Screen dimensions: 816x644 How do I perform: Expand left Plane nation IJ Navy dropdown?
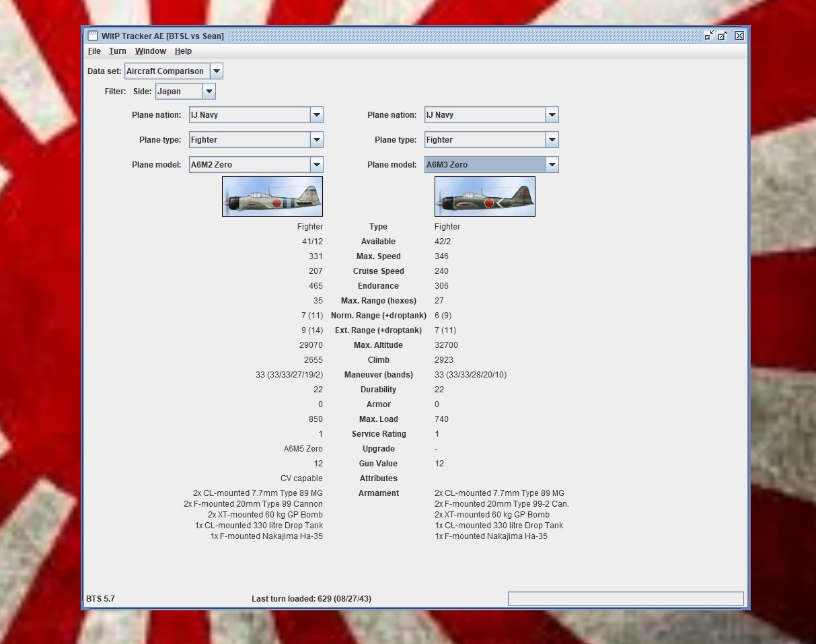pyautogui.click(x=317, y=115)
